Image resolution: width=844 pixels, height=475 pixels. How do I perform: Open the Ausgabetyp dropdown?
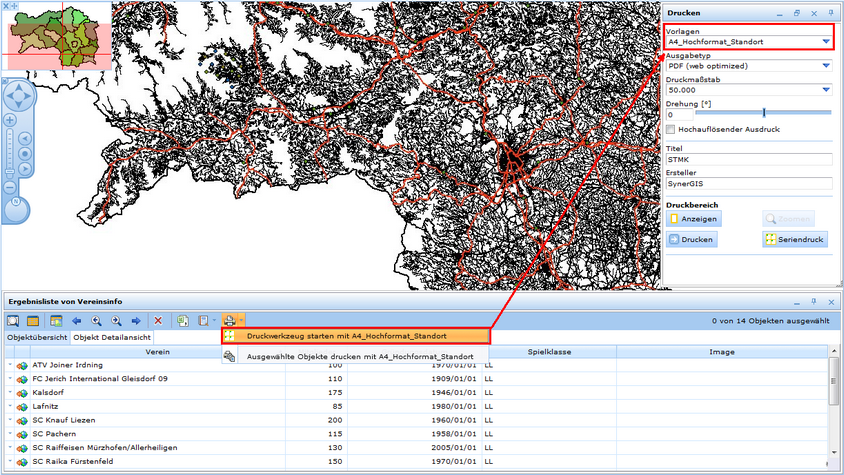pos(825,66)
